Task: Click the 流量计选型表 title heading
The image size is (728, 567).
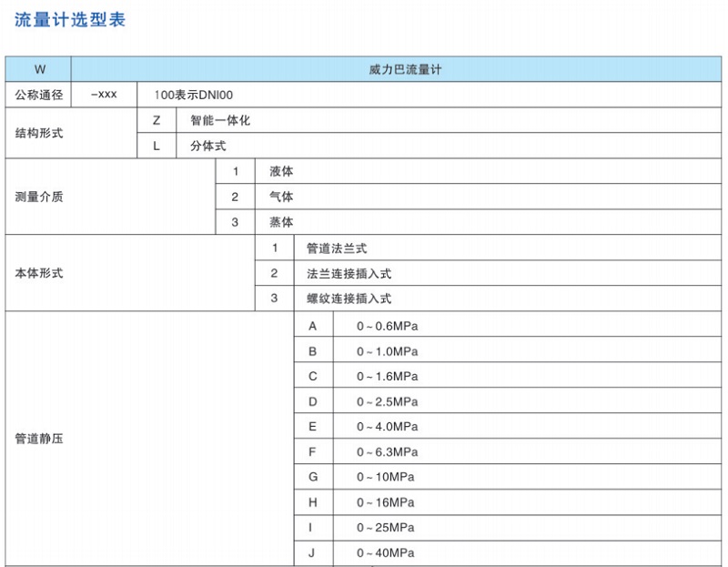Action: tap(70, 20)
